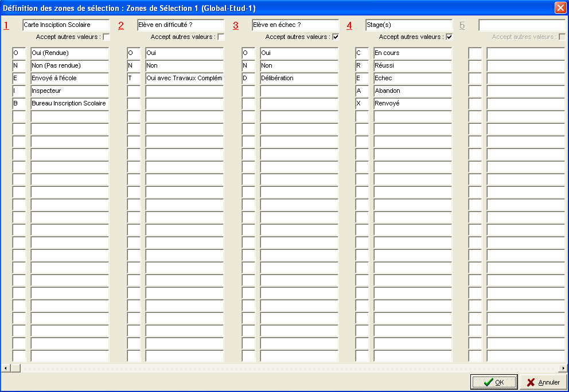Click the red zone number 4 label
The width and height of the screenshot is (569, 392).
pyautogui.click(x=349, y=25)
